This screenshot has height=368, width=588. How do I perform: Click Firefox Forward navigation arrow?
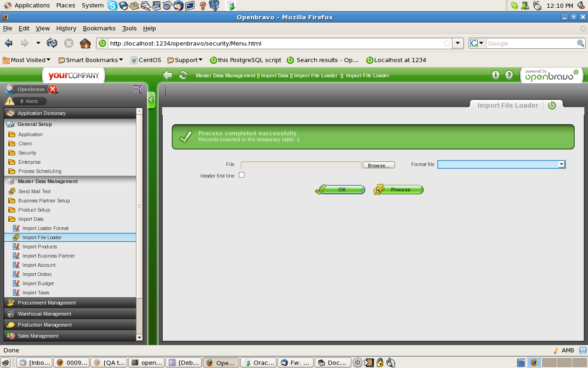pyautogui.click(x=24, y=43)
